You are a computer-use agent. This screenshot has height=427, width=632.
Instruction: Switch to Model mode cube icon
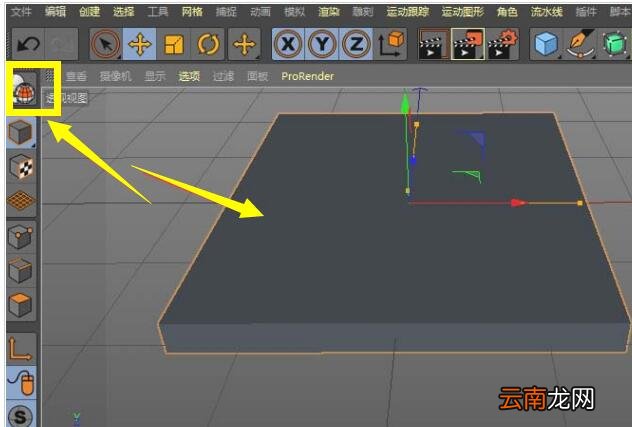tap(20, 132)
